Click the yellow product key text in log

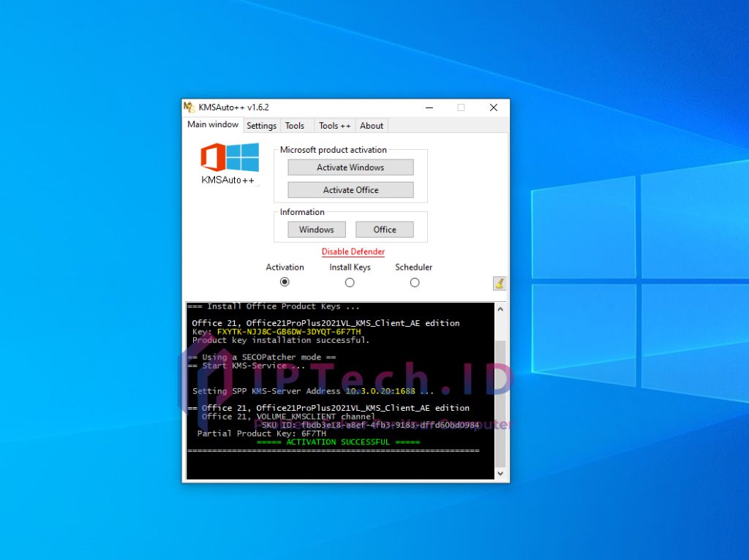click(x=289, y=332)
